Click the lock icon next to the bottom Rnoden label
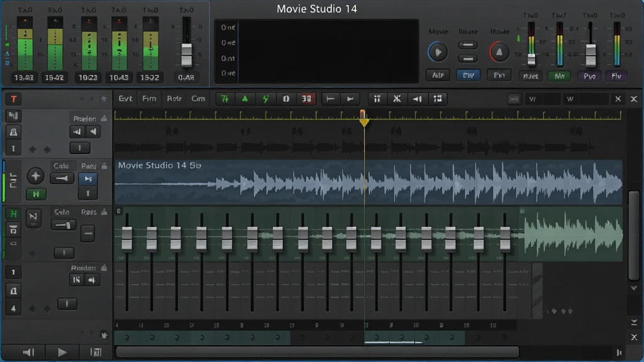Screen dimensions: 644x362 (104, 268)
